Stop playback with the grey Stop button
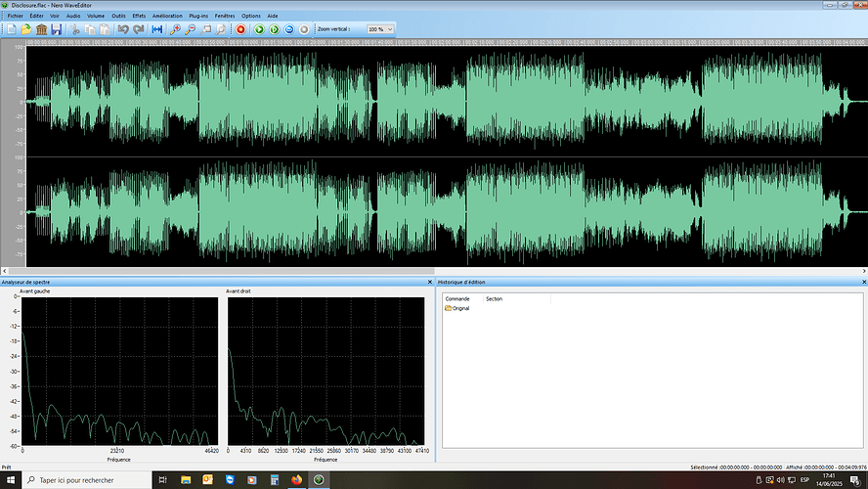This screenshot has height=489, width=868. point(304,29)
